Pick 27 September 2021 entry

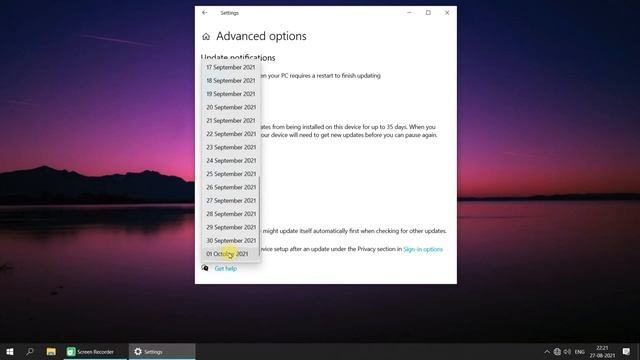pos(231,200)
